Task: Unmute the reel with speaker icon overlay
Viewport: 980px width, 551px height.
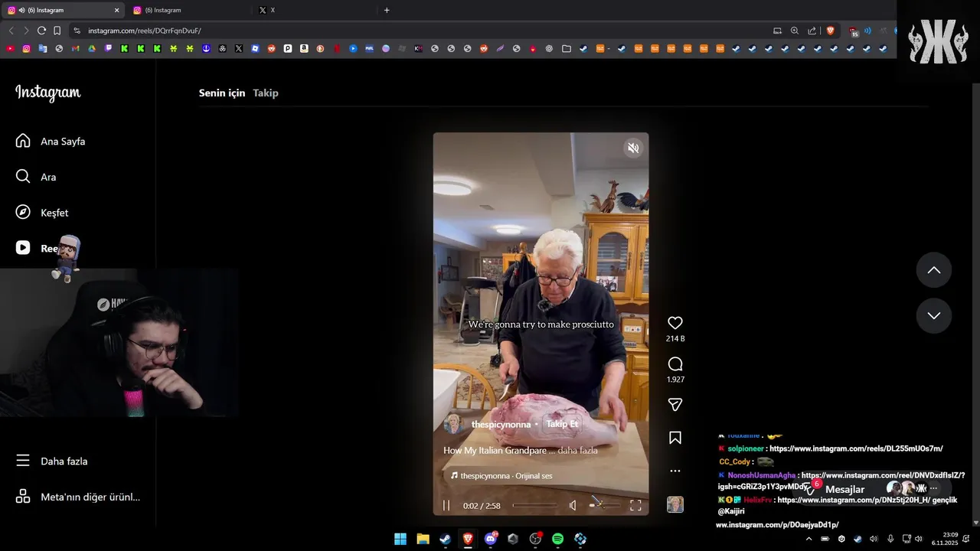Action: [633, 148]
